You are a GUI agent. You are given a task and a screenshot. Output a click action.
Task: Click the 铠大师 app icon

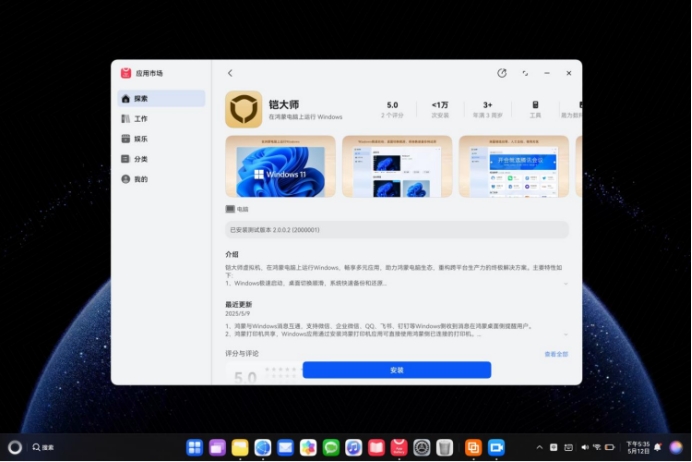244,110
